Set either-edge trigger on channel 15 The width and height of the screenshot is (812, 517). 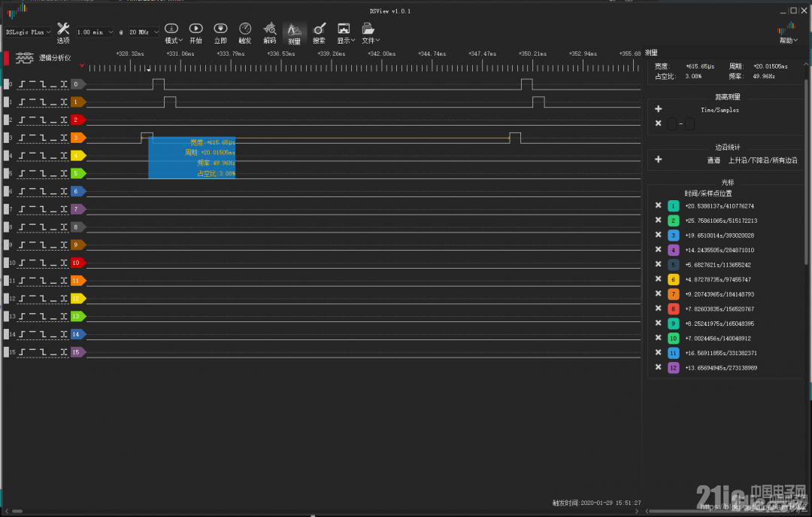click(x=64, y=352)
